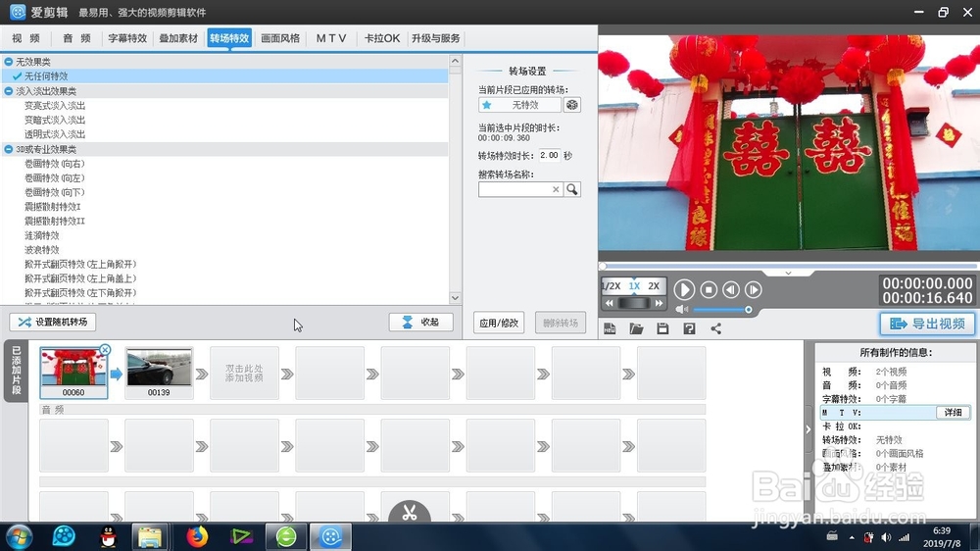Click the fast-forward jog arrow
Image resolution: width=980 pixels, height=551 pixels.
tap(659, 303)
